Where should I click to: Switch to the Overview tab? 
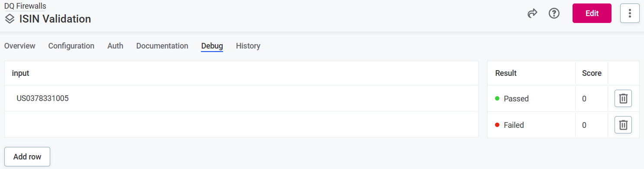pos(20,46)
